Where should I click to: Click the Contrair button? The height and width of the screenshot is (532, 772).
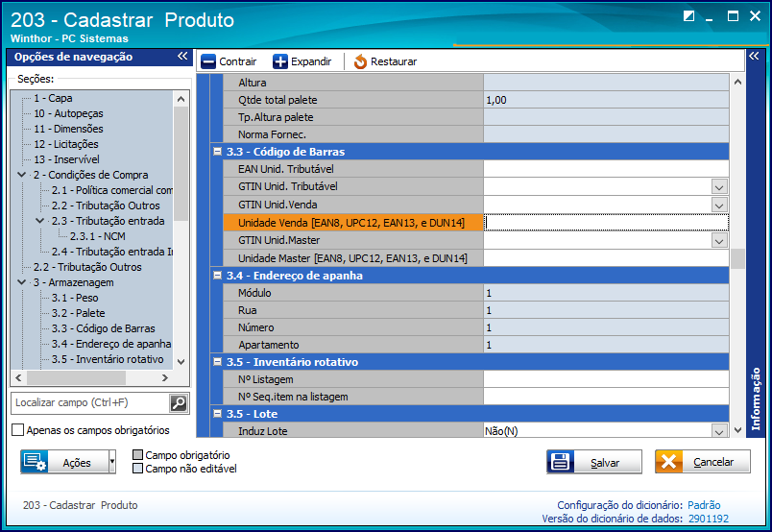(229, 61)
